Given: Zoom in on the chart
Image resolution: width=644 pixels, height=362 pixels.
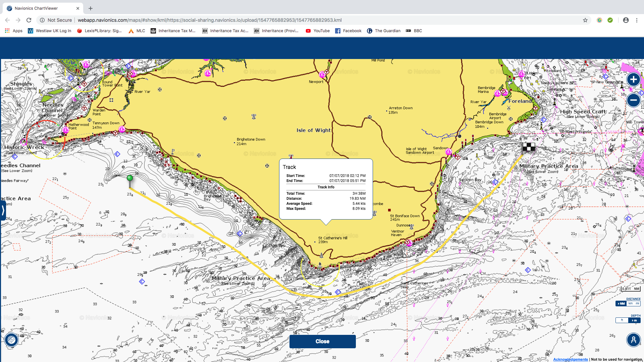Looking at the screenshot, I should click(633, 80).
